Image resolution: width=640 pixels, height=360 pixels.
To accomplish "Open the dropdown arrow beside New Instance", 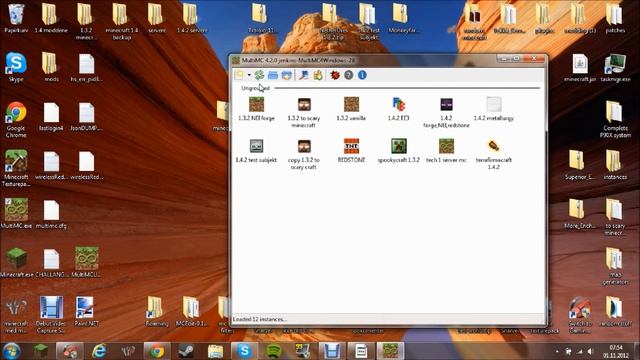I will click(x=249, y=75).
